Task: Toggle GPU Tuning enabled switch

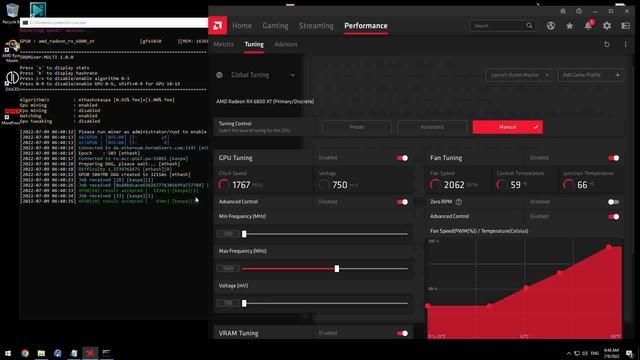Action: click(x=402, y=158)
